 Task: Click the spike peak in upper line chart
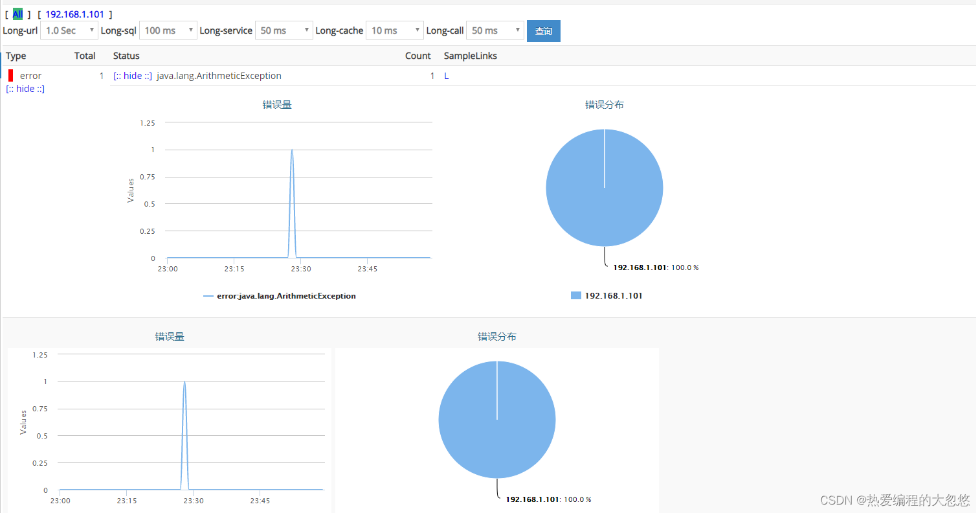(x=292, y=150)
